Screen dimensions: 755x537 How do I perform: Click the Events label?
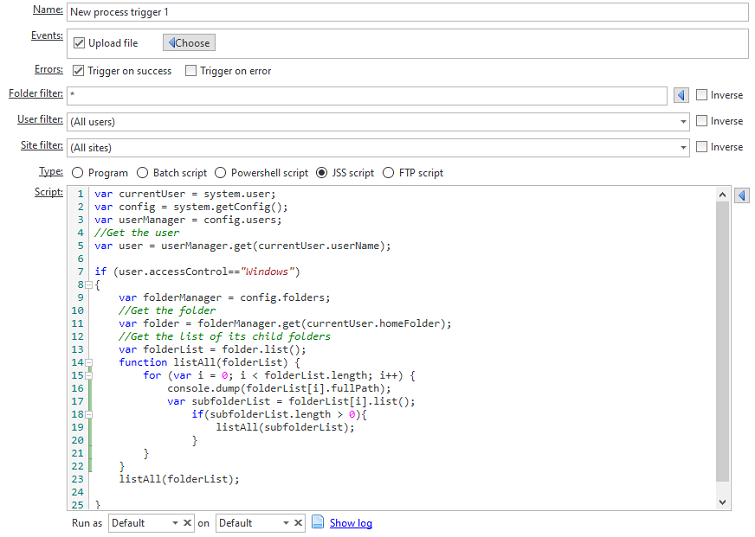tap(47, 36)
